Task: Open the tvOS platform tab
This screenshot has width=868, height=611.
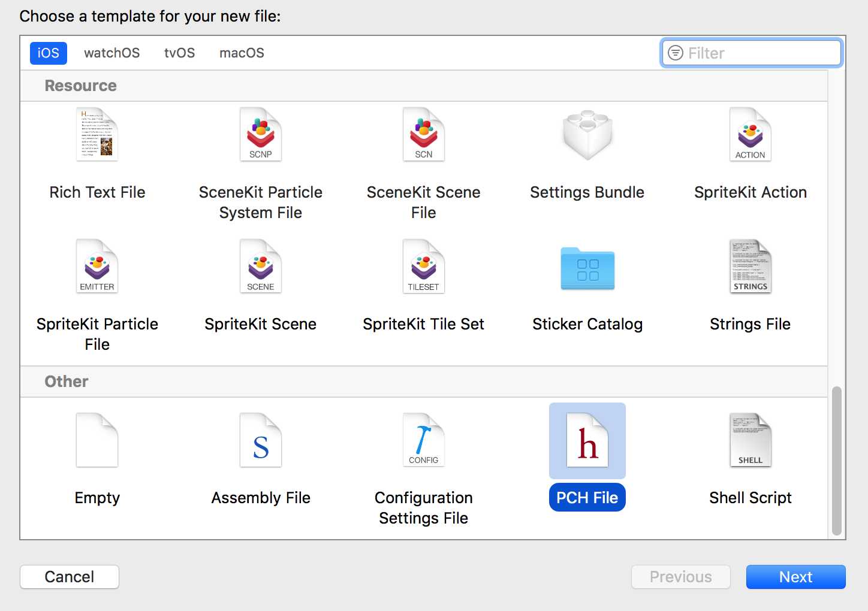Action: click(x=180, y=53)
